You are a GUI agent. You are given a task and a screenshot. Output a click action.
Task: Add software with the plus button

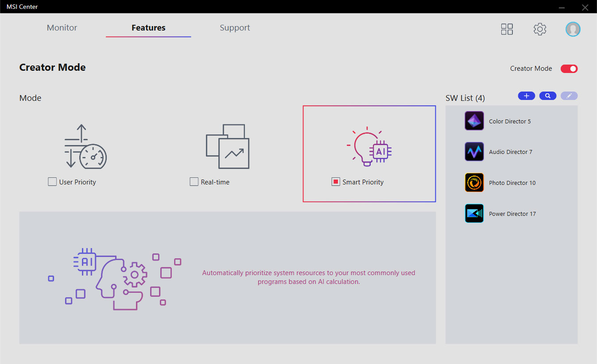click(x=527, y=96)
